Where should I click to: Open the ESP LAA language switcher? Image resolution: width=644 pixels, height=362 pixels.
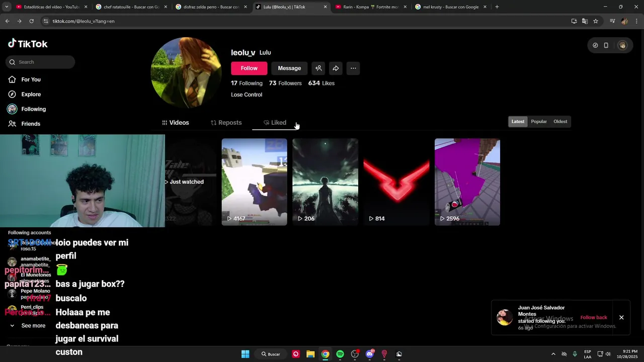[x=588, y=354]
